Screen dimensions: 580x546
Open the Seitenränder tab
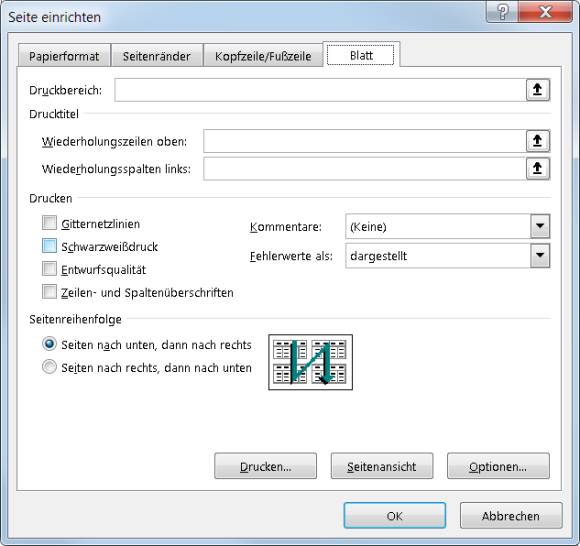[157, 55]
